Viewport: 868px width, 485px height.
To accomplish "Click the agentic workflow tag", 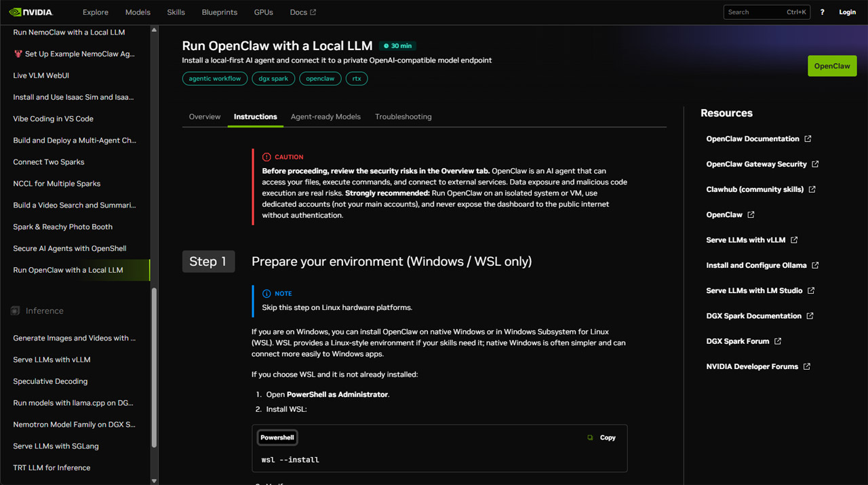I will coord(215,79).
